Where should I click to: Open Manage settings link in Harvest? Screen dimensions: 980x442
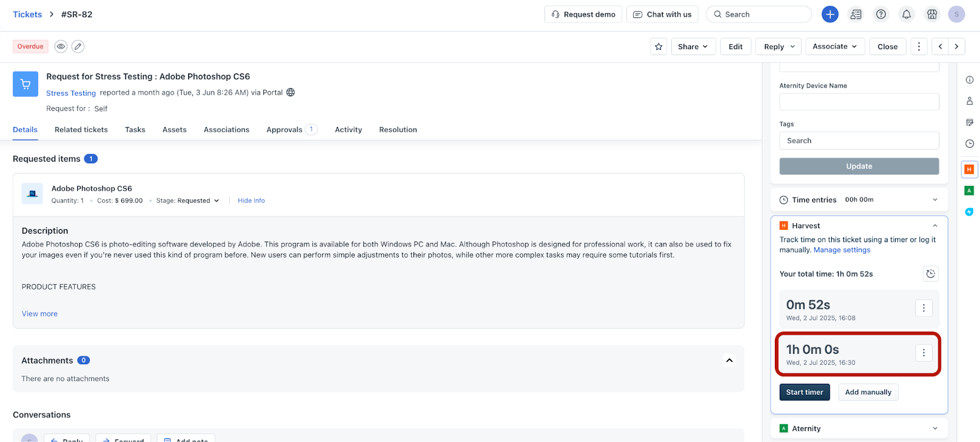pyautogui.click(x=842, y=250)
